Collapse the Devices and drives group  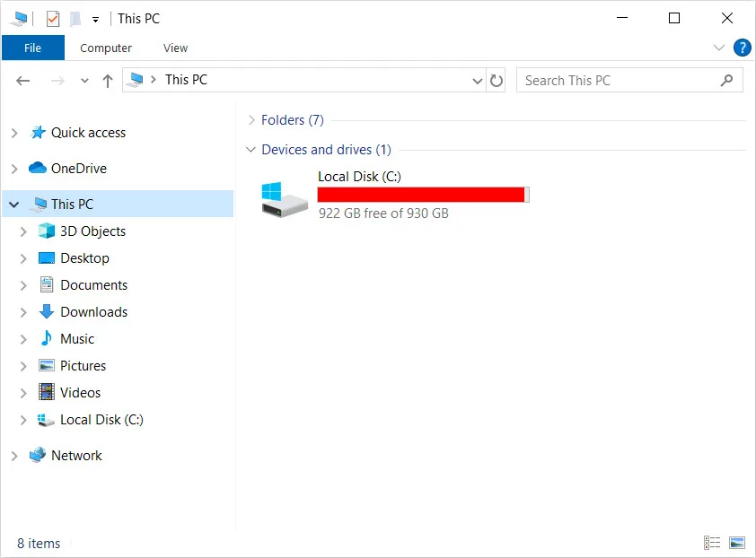tap(251, 150)
